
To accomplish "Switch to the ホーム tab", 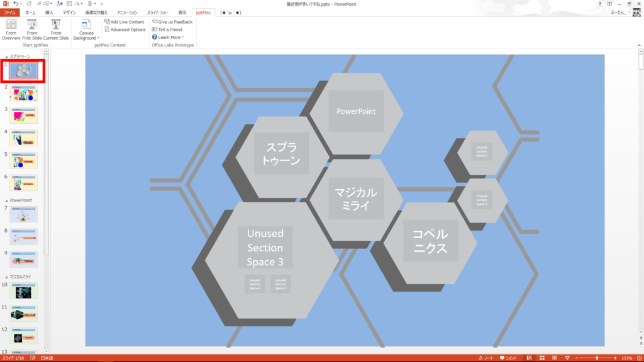I will [x=30, y=13].
